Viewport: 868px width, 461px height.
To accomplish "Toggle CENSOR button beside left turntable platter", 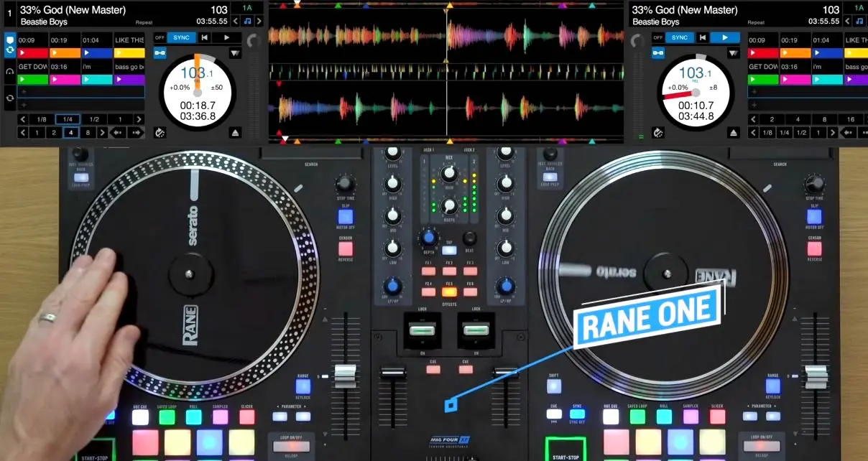I will 346,248.
